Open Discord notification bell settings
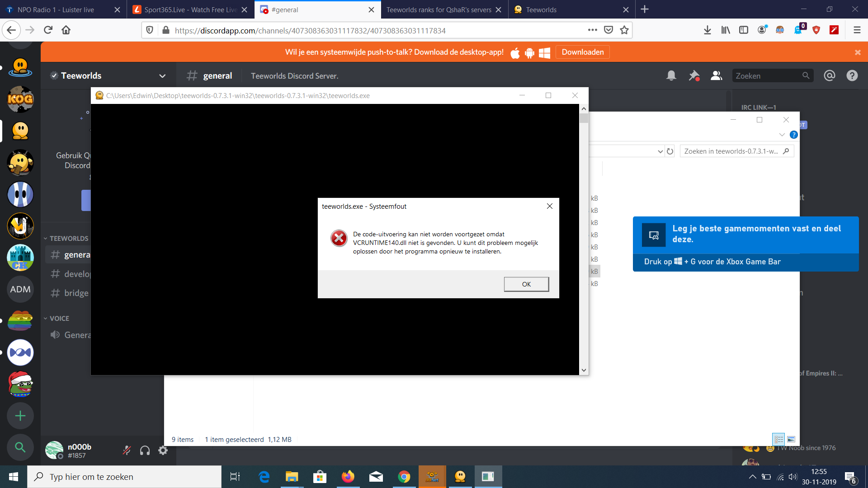The height and width of the screenshot is (488, 868). coord(671,76)
